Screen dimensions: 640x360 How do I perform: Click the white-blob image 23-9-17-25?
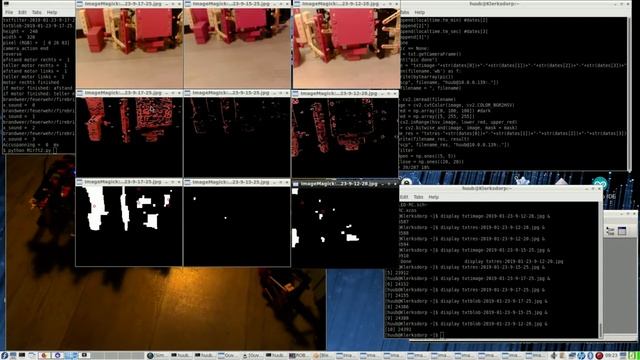[129, 226]
